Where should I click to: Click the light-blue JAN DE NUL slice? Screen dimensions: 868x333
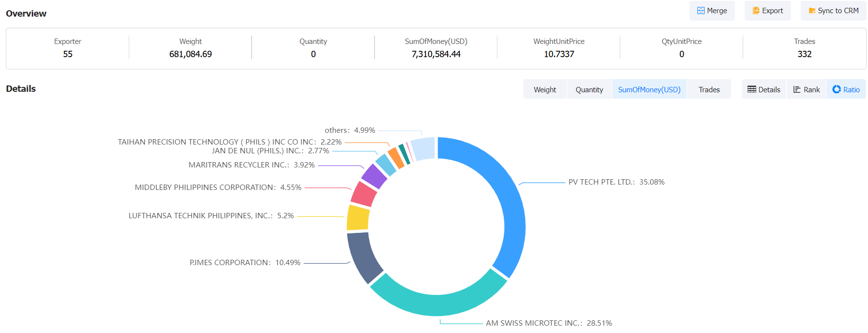385,165
